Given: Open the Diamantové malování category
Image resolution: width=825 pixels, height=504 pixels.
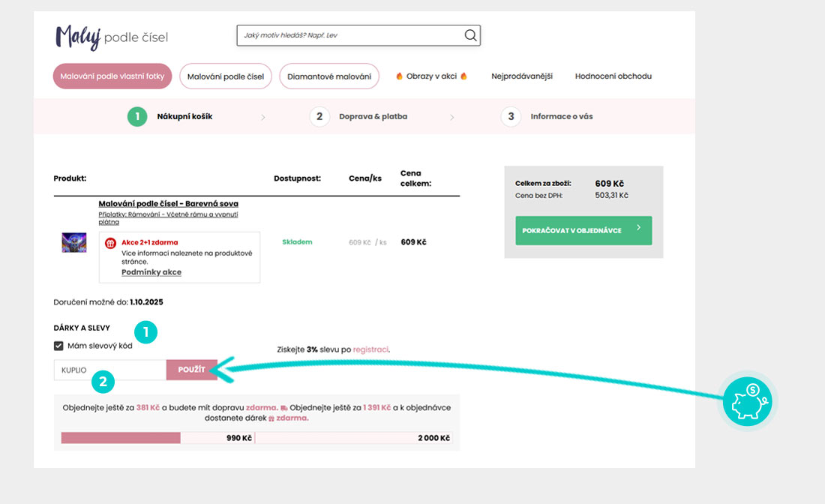Looking at the screenshot, I should coord(329,76).
